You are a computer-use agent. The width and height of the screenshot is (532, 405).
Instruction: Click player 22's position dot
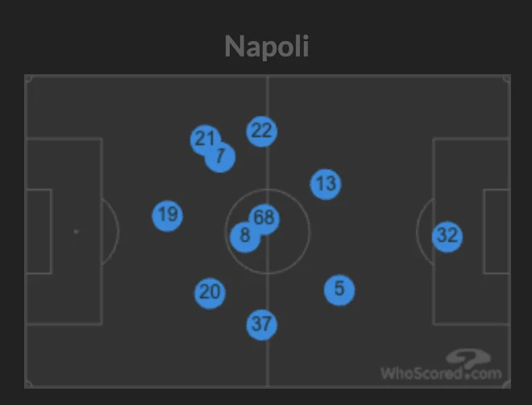point(261,131)
